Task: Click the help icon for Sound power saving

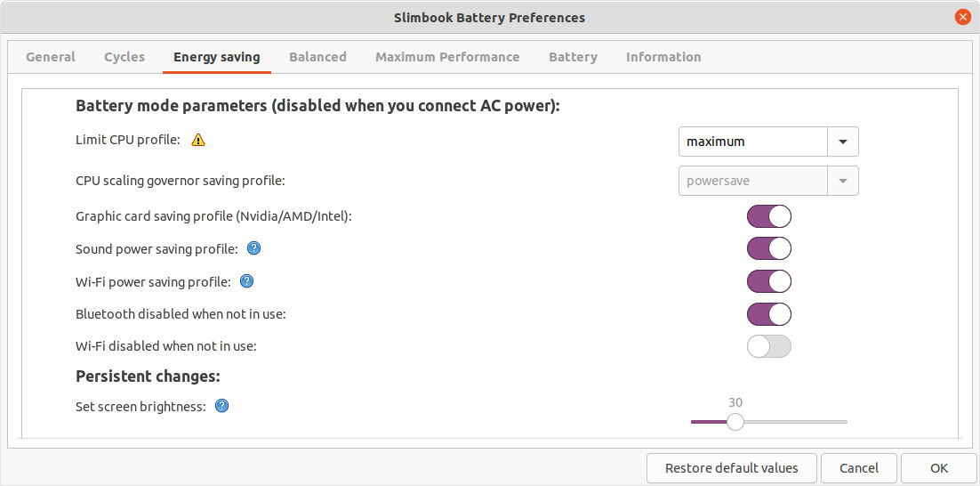Action: (x=253, y=248)
